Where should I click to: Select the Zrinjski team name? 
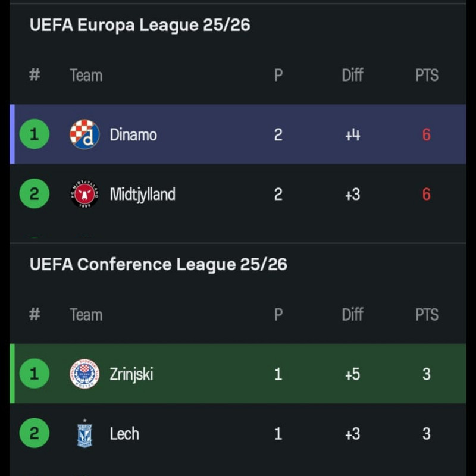pyautogui.click(x=131, y=374)
